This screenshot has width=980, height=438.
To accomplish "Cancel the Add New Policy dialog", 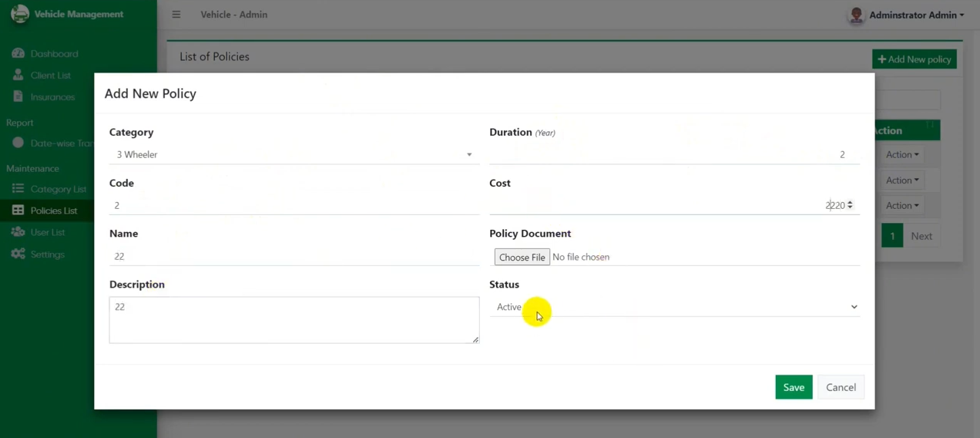I will point(841,387).
